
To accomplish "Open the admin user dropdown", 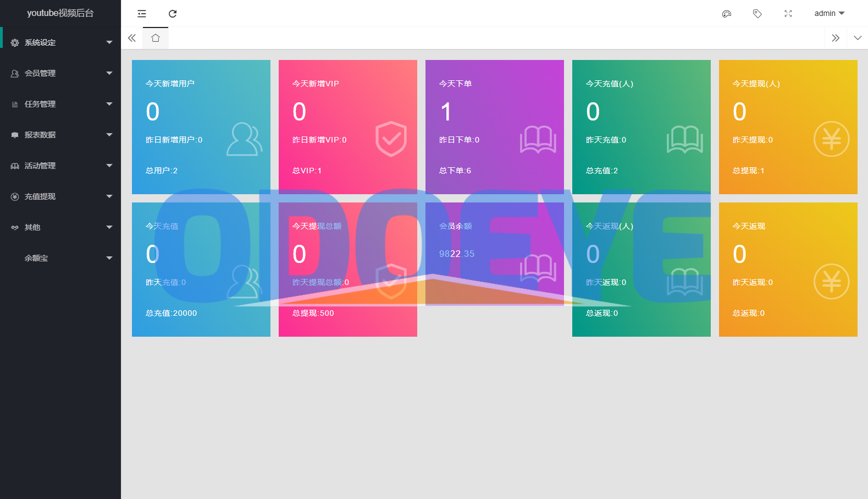I will pos(830,13).
